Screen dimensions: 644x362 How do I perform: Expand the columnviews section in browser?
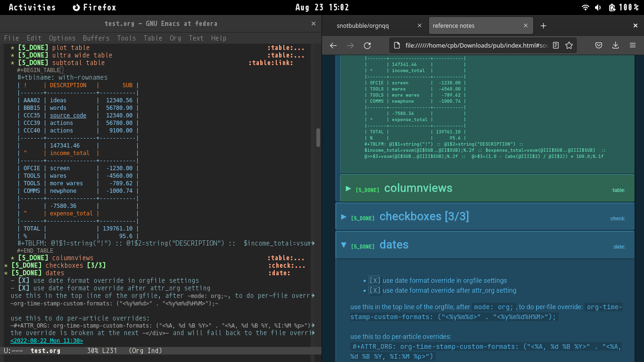click(x=349, y=189)
